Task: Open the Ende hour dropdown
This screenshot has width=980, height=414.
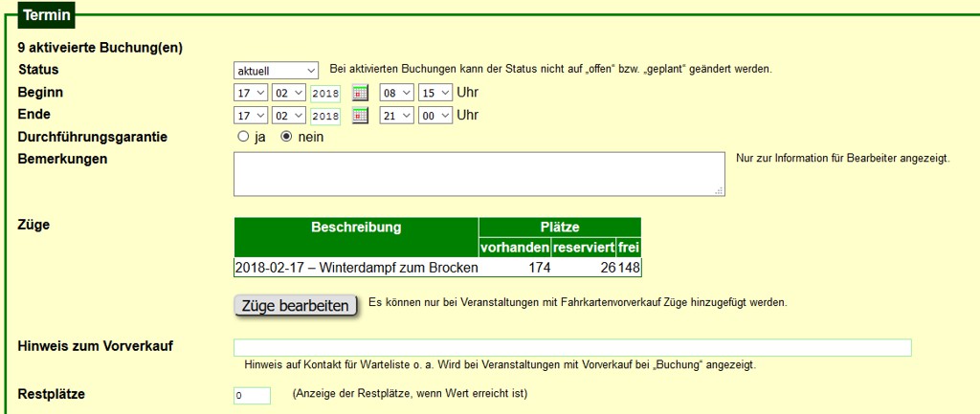Action: coord(396,116)
